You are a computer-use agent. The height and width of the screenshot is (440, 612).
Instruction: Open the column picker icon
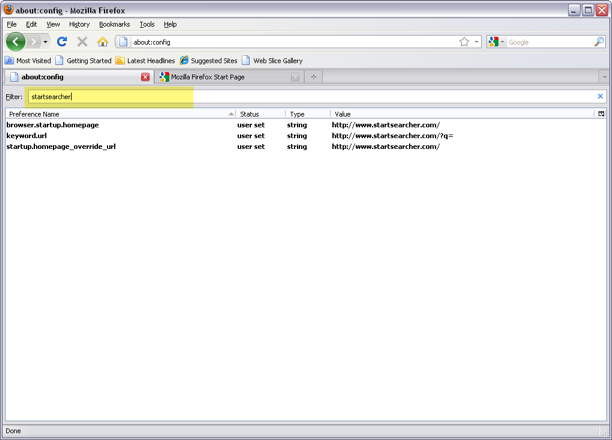[601, 114]
